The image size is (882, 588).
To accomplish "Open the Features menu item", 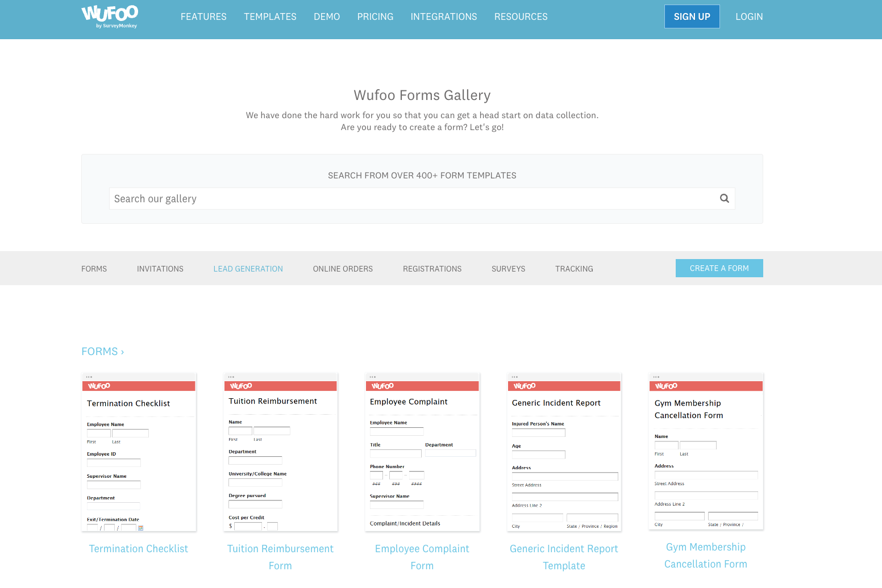I will [203, 16].
